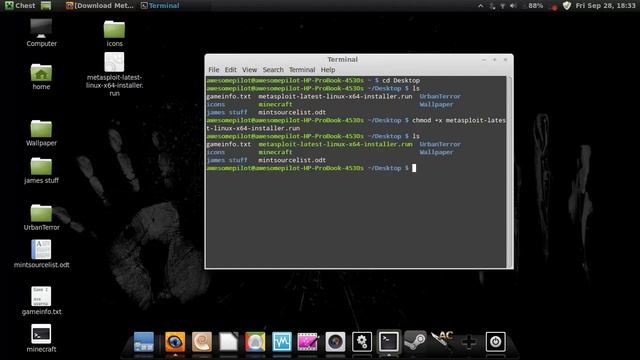Switch to Download Met... taskbar window
This screenshot has width=640, height=360.
[100, 5]
